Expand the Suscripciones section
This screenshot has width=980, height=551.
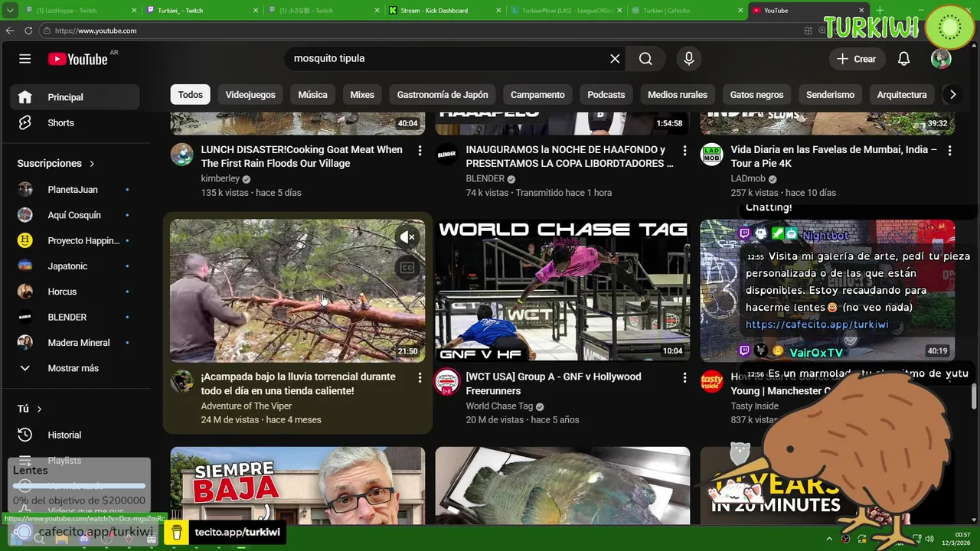pyautogui.click(x=56, y=163)
